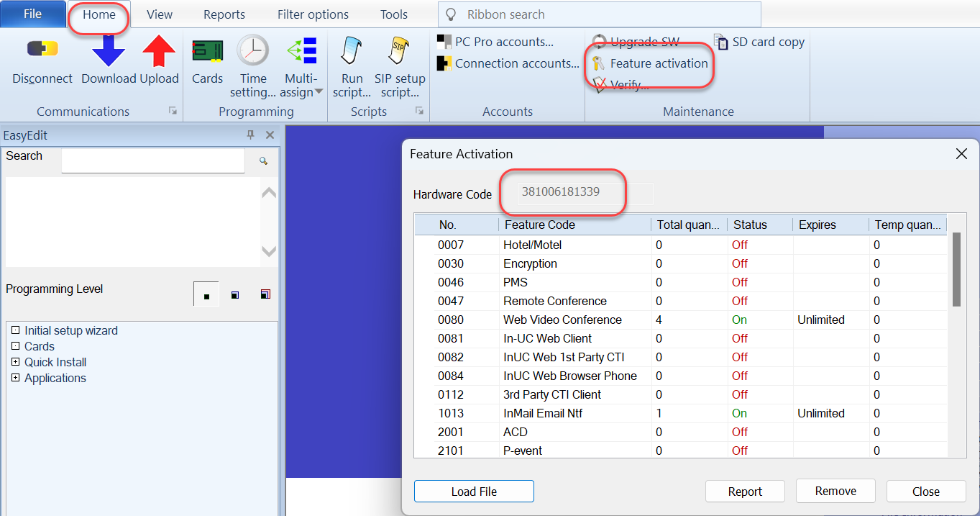Click the Status column header
The height and width of the screenshot is (516, 980).
(760, 225)
